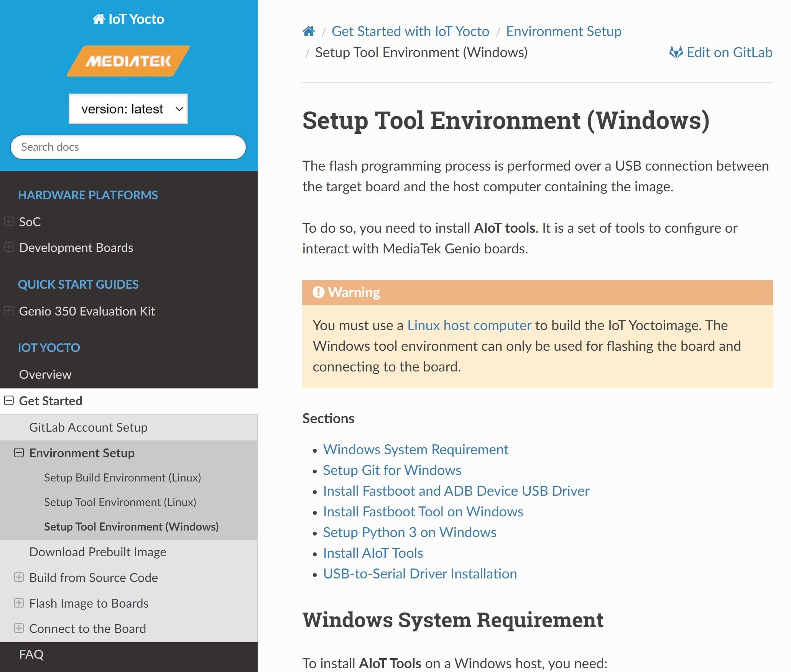The width and height of the screenshot is (791, 672).
Task: Expand Development Boards section
Action: [x=9, y=247]
